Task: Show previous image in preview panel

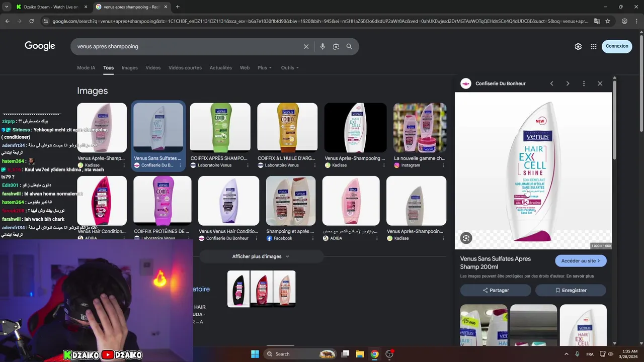Action: click(551, 83)
